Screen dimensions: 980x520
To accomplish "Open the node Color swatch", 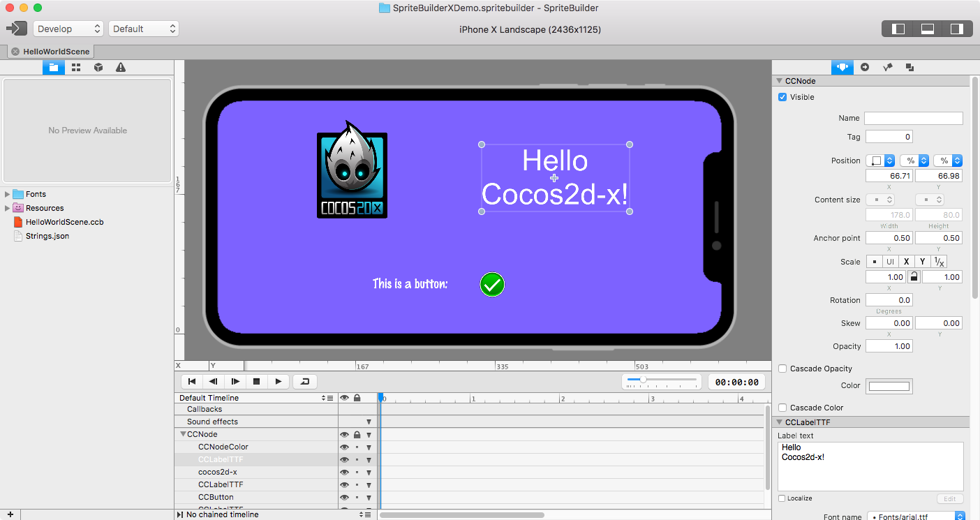I will [889, 386].
